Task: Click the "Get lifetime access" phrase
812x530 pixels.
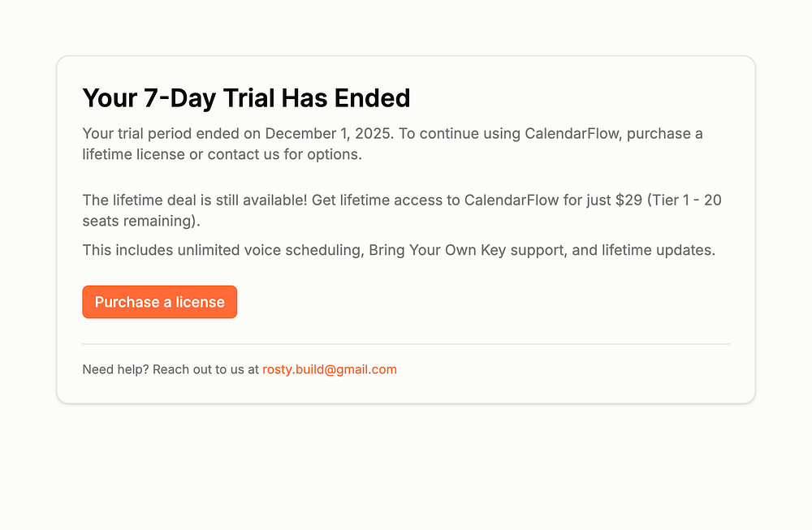Action: tap(374, 200)
